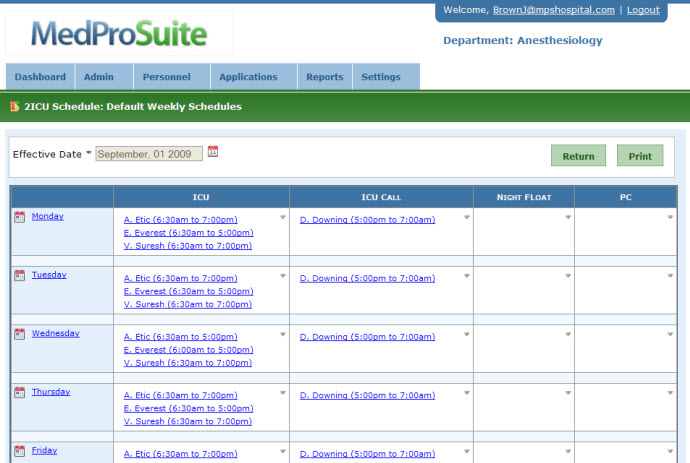Open the Dashboard tab
The height and width of the screenshot is (463, 690).
click(x=40, y=77)
